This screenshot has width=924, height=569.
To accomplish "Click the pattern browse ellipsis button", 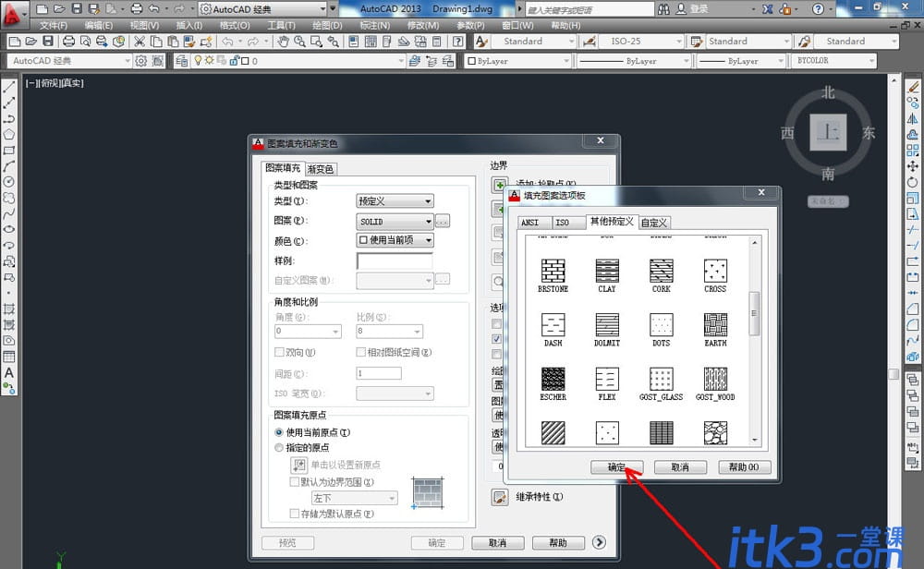I will pyautogui.click(x=443, y=222).
